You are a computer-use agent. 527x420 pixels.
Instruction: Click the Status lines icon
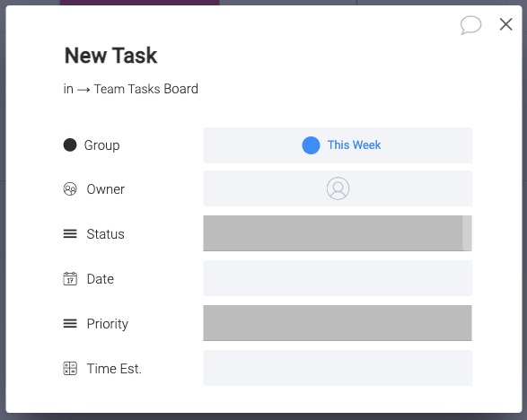[x=70, y=234]
